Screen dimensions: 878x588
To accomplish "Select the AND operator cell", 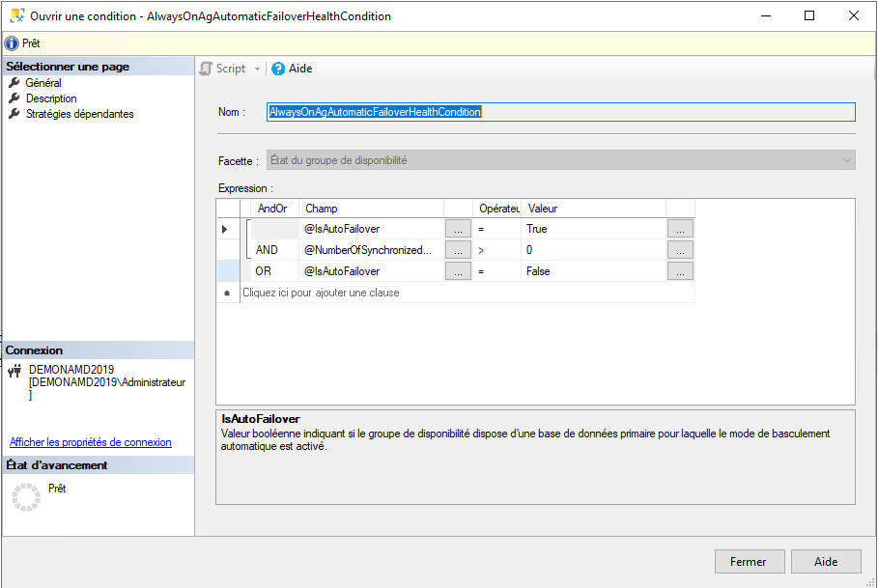I will point(267,250).
